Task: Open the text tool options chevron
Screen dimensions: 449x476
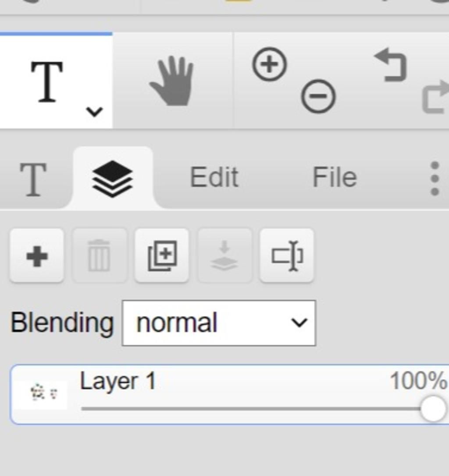Action: 94,112
